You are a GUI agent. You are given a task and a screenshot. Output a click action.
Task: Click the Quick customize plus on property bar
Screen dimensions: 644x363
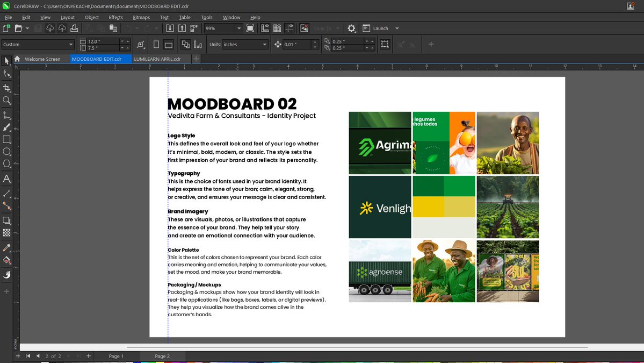coord(431,45)
